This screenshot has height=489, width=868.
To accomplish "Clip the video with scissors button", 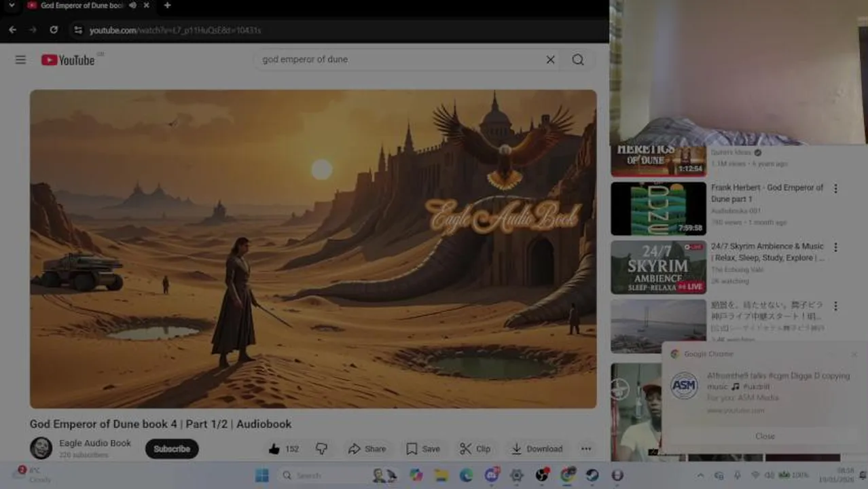I will tap(475, 449).
